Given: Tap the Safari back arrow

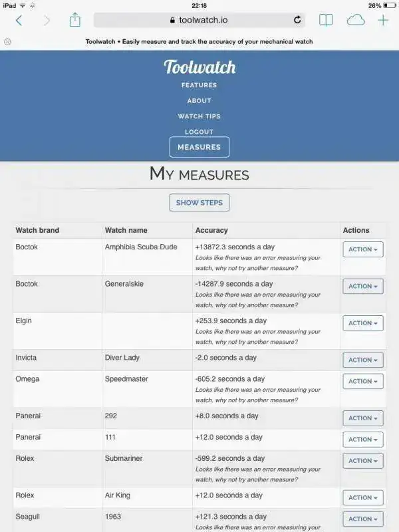Looking at the screenshot, I should click(19, 21).
